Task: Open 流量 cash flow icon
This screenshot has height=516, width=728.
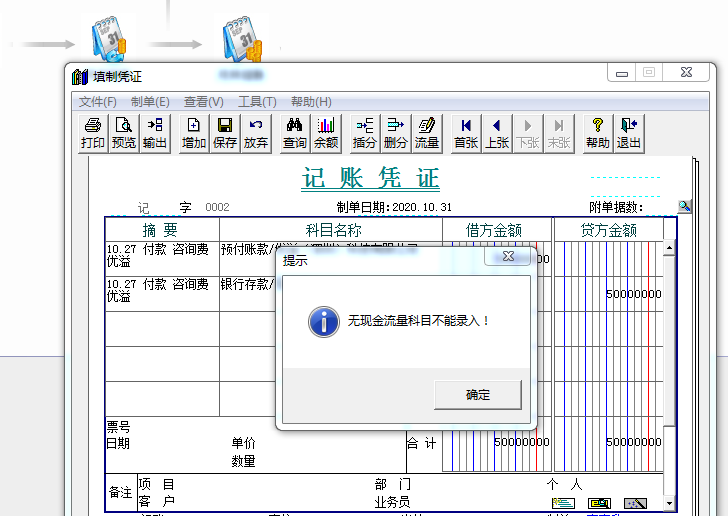Action: coord(427,133)
